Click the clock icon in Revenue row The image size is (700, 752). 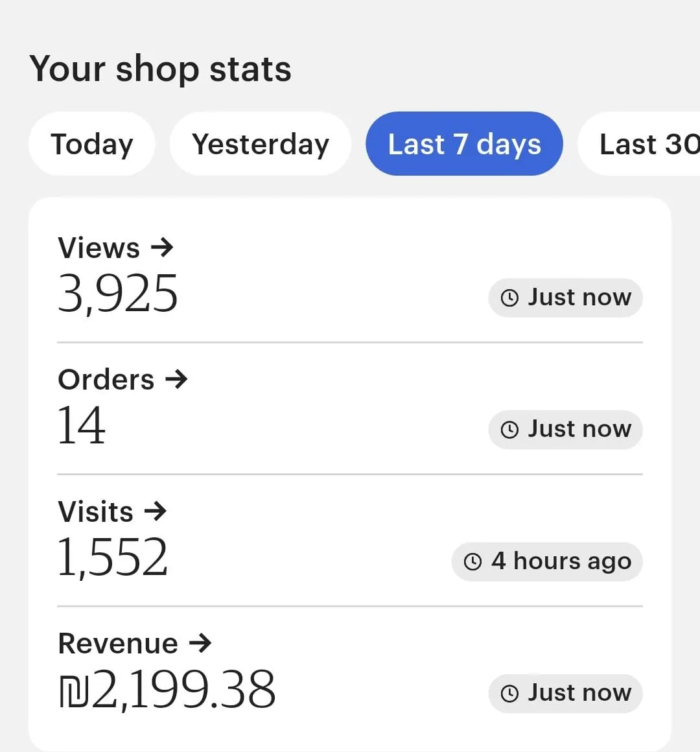(510, 694)
